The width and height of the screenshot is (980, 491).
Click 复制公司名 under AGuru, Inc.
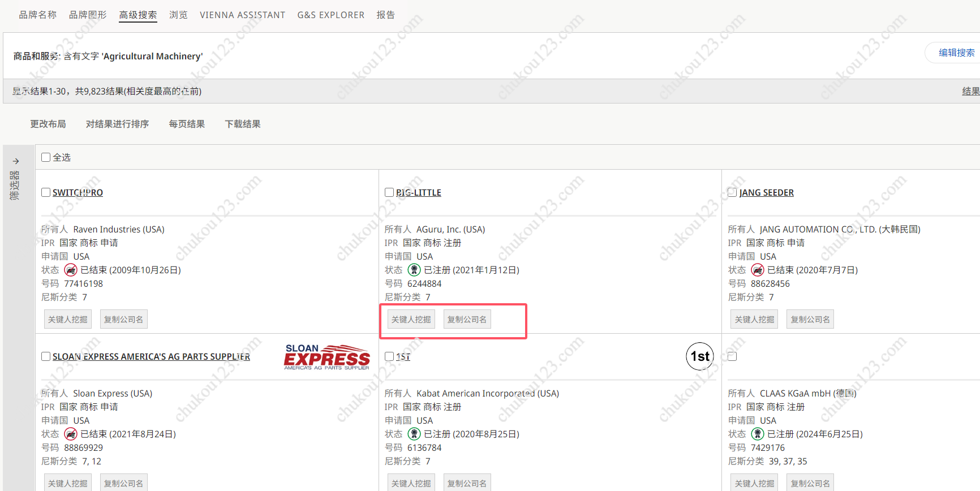(467, 320)
